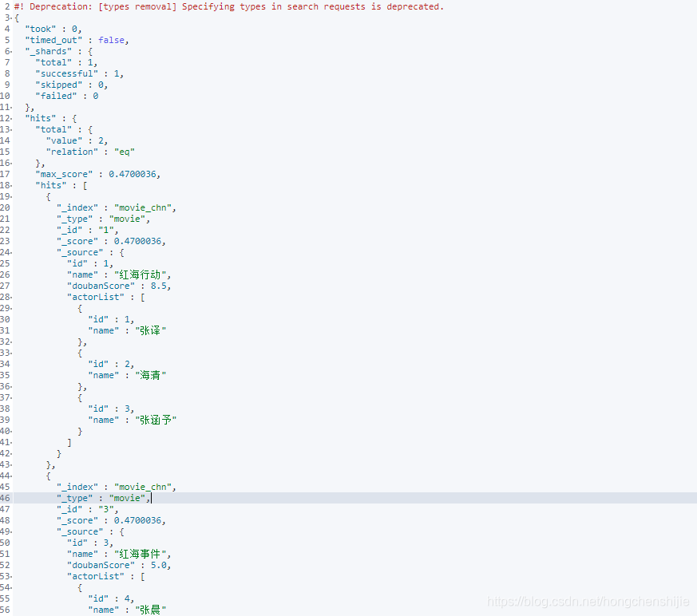Collapse the actor object fold at line 54

click(11, 587)
